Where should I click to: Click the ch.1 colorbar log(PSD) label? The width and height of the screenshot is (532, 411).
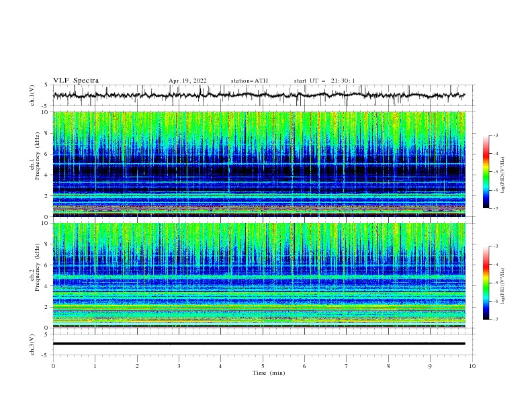click(x=503, y=175)
